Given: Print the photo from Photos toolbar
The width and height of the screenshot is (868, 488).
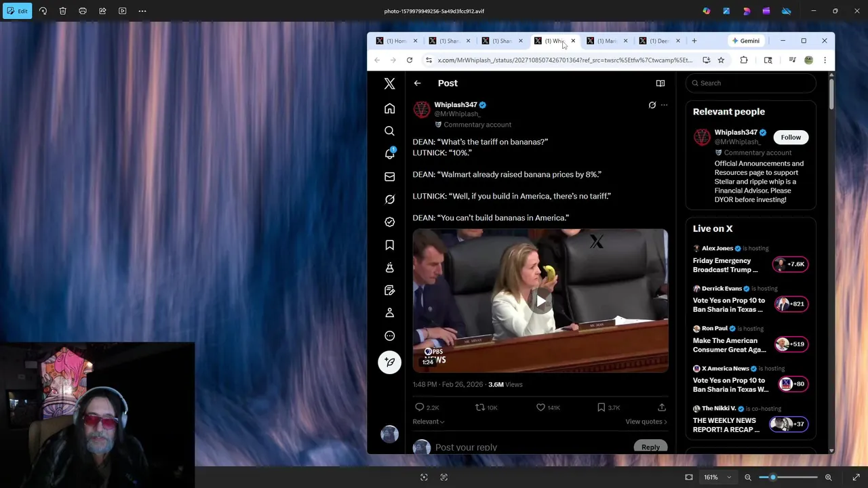Looking at the screenshot, I should (x=83, y=11).
